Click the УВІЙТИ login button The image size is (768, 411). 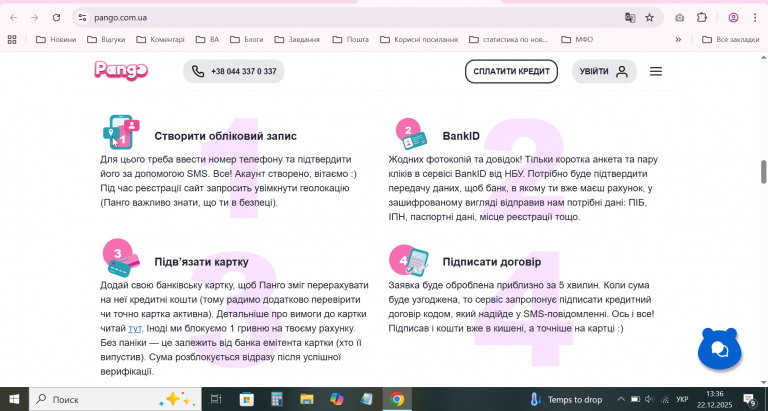pos(604,72)
